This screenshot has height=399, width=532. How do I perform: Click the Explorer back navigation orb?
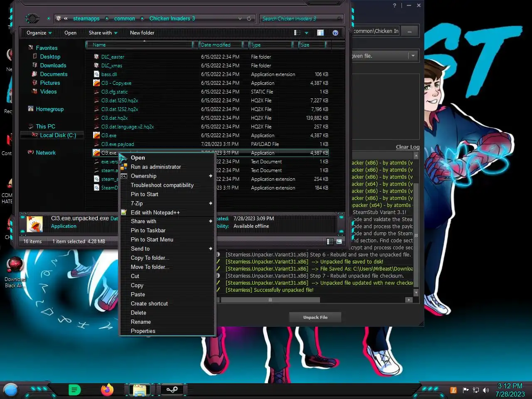[32, 18]
